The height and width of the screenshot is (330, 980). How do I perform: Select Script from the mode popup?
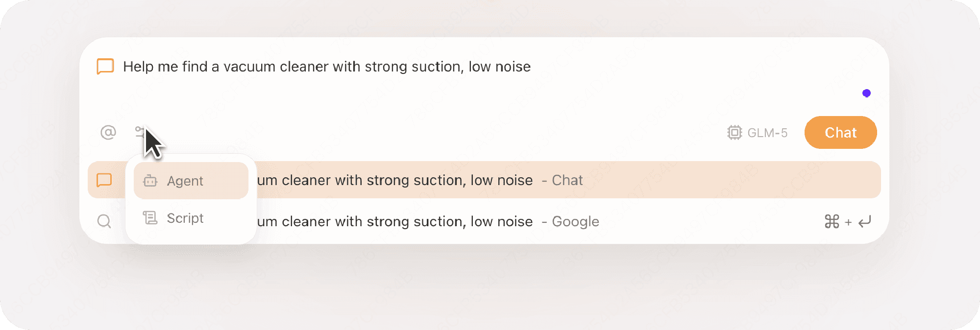[185, 218]
